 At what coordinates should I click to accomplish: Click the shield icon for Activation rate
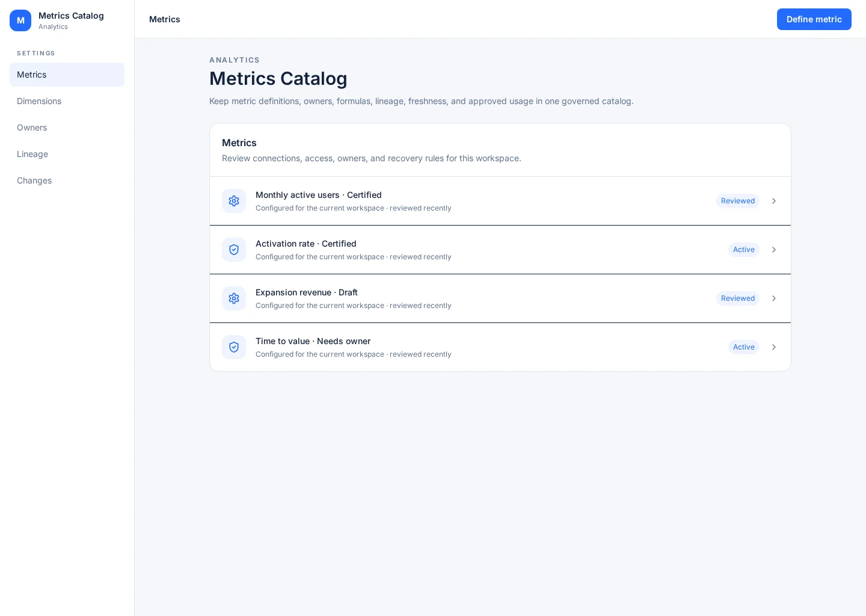(x=234, y=250)
